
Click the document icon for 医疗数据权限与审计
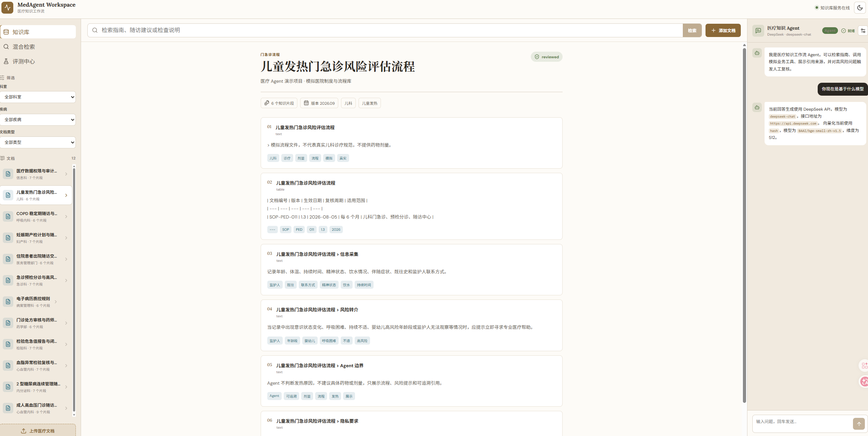8,174
